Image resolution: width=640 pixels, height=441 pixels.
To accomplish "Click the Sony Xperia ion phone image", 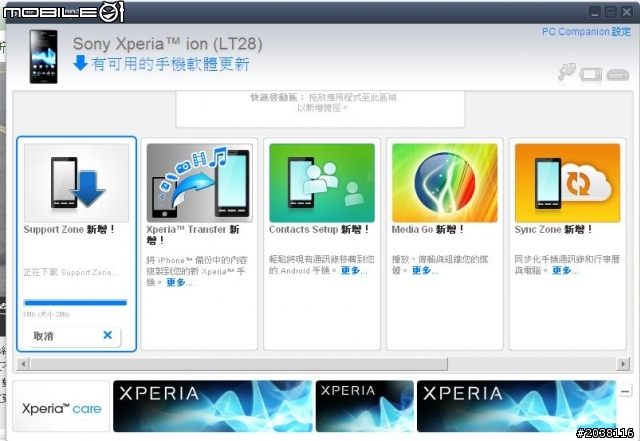I will tap(43, 56).
